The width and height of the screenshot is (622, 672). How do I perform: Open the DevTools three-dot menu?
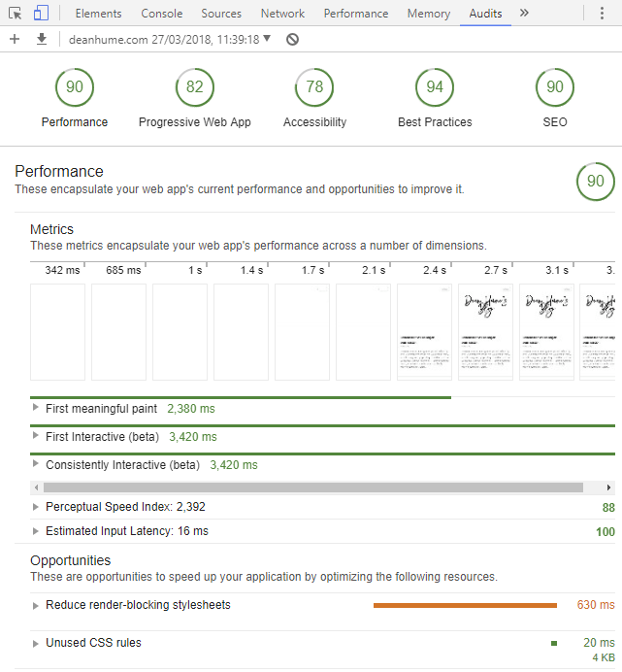point(602,14)
